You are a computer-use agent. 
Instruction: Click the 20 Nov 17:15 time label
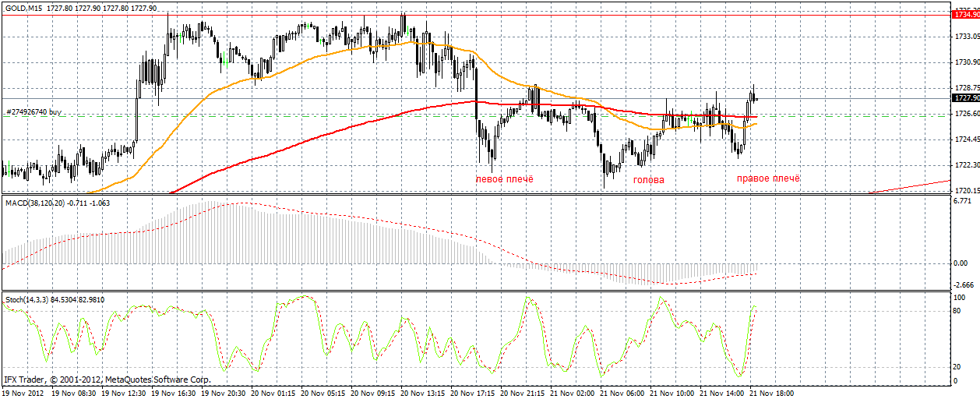(471, 394)
